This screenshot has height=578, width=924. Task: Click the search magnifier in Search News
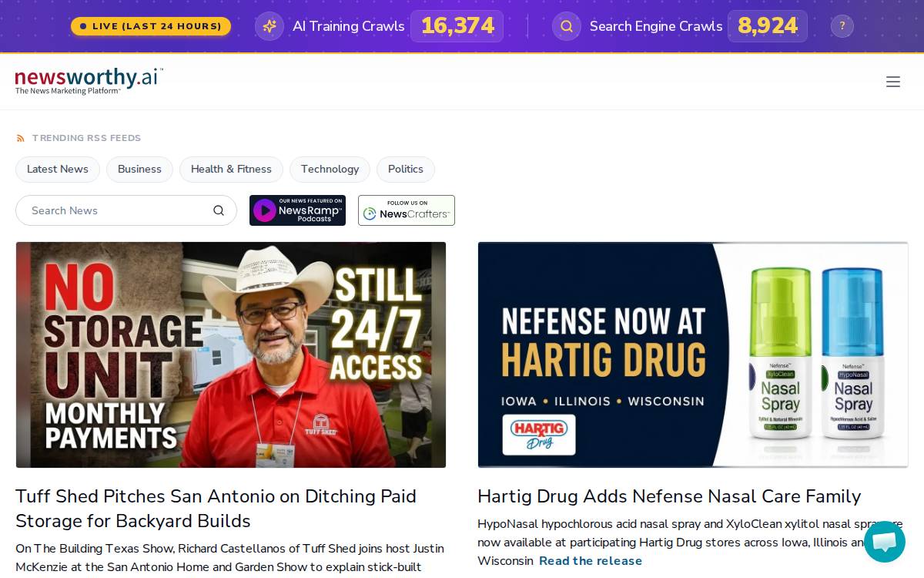coord(219,210)
